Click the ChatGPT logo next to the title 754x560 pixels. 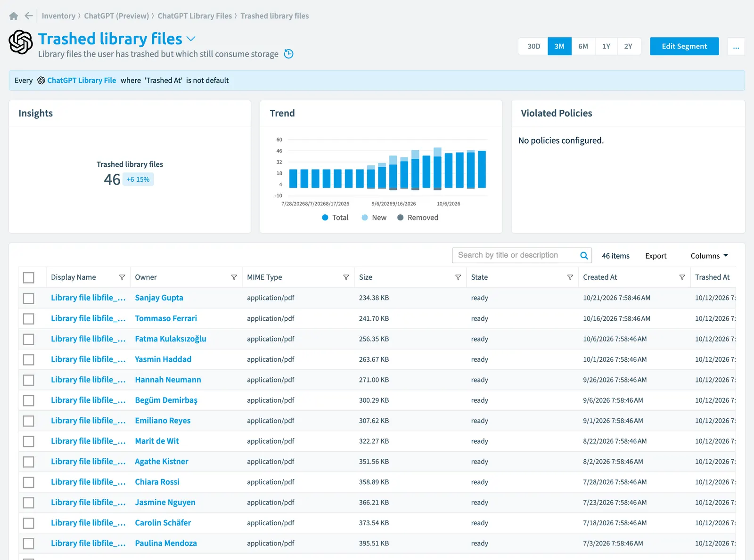pos(21,42)
